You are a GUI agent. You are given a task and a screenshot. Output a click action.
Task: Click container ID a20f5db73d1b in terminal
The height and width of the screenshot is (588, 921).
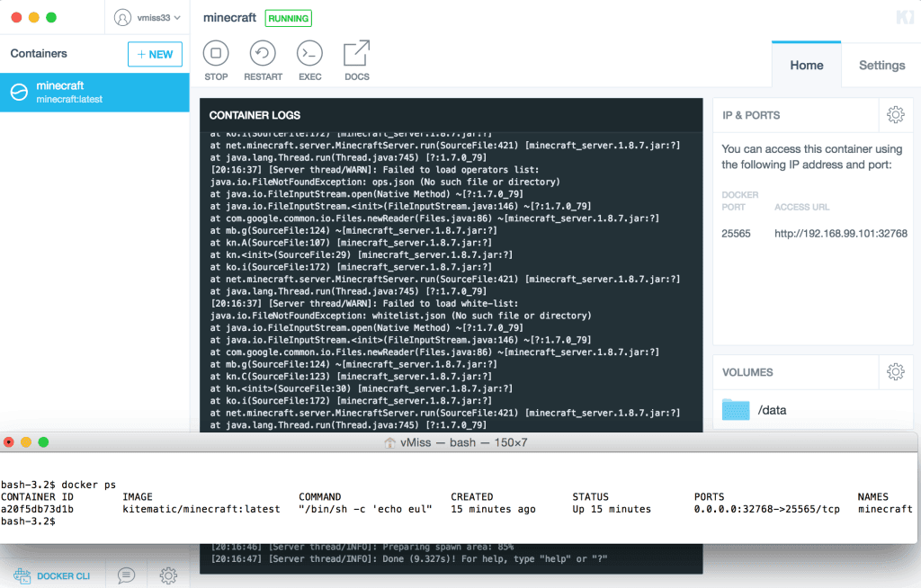37,509
